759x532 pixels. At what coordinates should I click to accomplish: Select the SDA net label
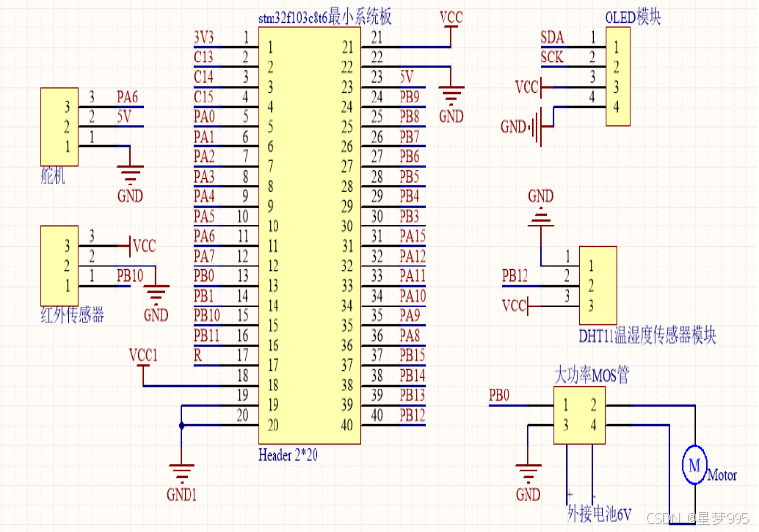[x=552, y=38]
